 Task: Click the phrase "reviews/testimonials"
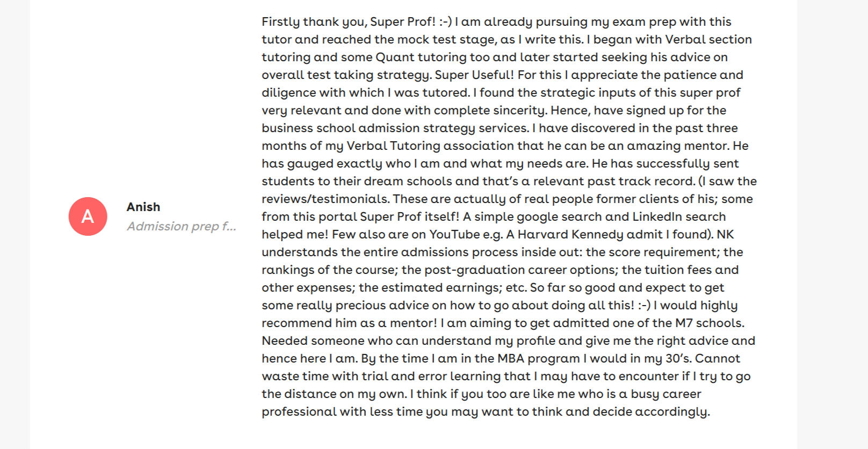[x=325, y=199]
